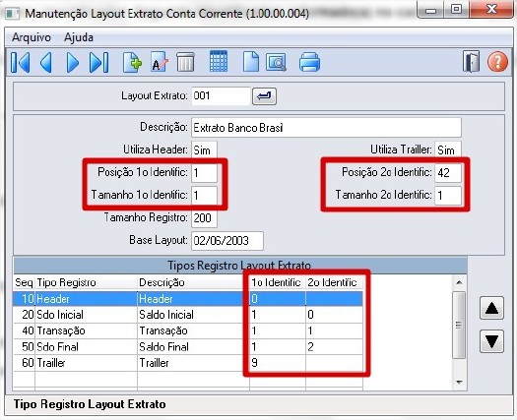Viewport: 517px width, 420px height.
Task: Click the Posição 1o Identific field
Action: (x=204, y=172)
